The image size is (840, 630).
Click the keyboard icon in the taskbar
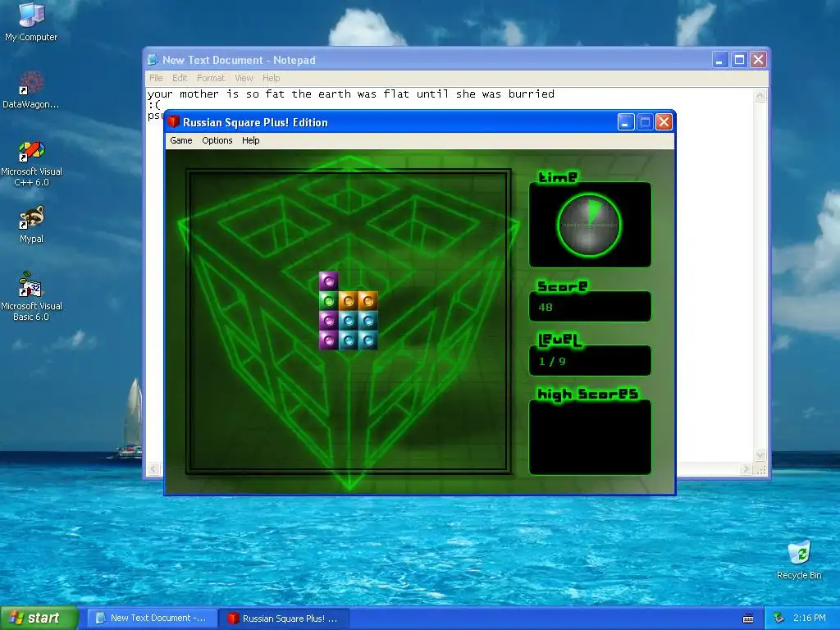click(x=748, y=619)
